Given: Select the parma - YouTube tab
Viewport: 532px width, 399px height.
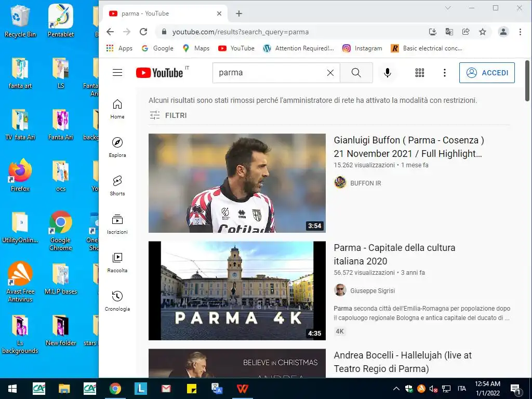Looking at the screenshot, I should click(165, 14).
